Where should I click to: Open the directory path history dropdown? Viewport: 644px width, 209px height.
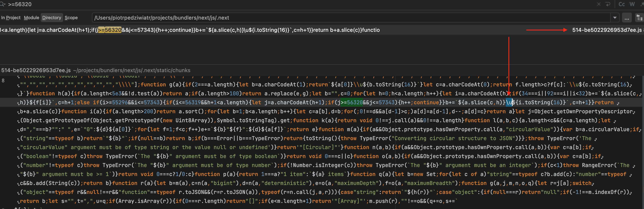point(615,18)
